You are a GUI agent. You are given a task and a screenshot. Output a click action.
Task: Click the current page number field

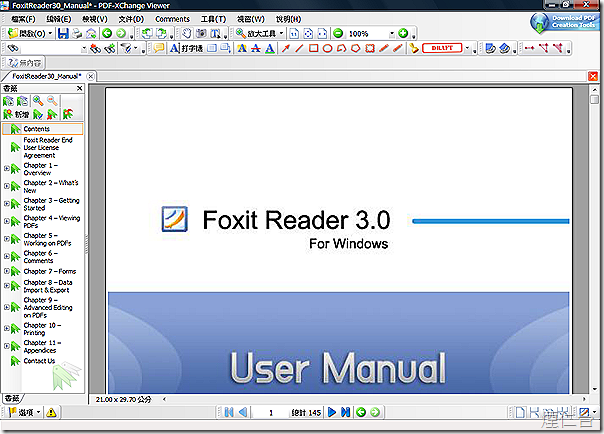(271, 413)
